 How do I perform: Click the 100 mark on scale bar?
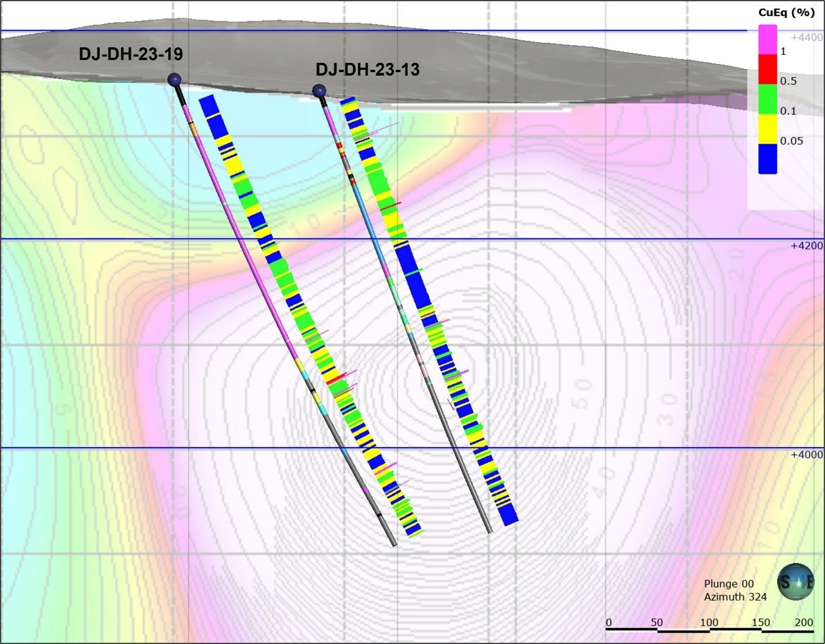tap(709, 622)
